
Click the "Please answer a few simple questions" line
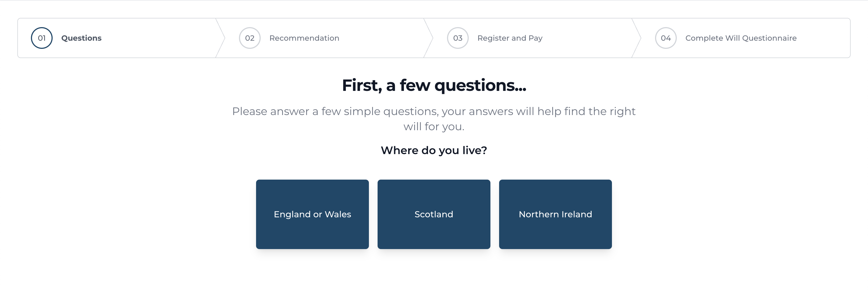click(x=434, y=111)
